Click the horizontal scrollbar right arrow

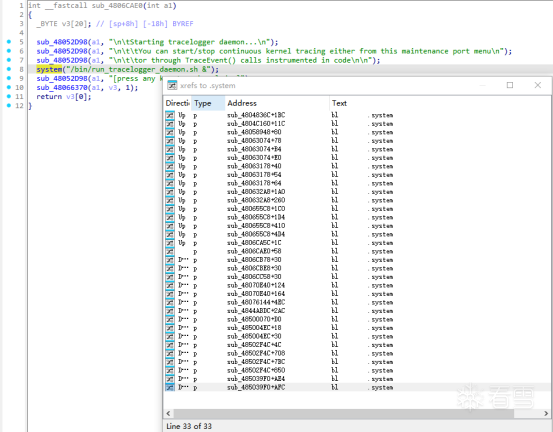(x=546, y=413)
